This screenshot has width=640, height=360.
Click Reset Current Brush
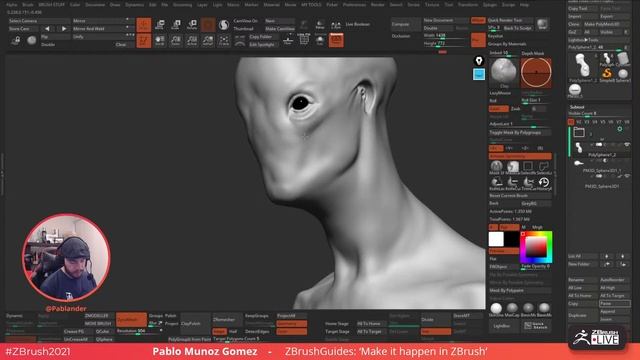tap(520, 196)
